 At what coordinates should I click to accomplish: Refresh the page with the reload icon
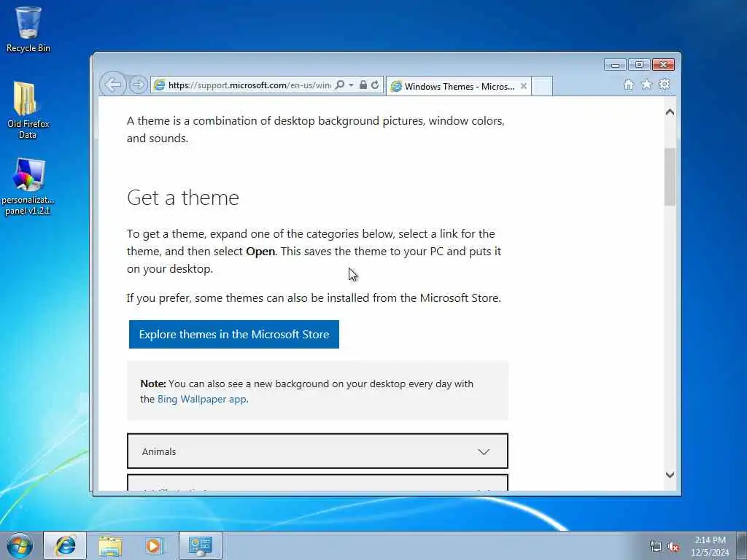pos(375,85)
